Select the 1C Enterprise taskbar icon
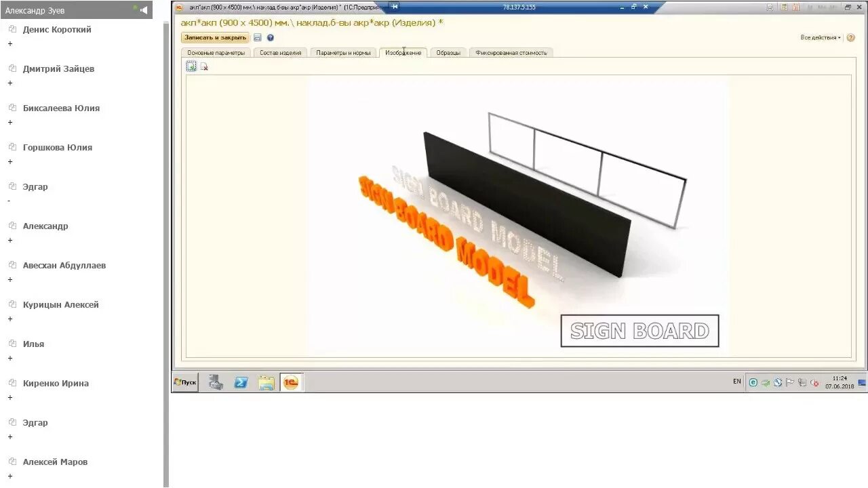 [291, 382]
